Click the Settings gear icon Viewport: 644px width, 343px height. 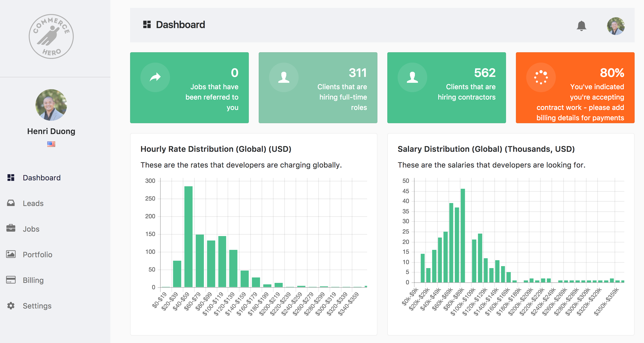tap(11, 306)
